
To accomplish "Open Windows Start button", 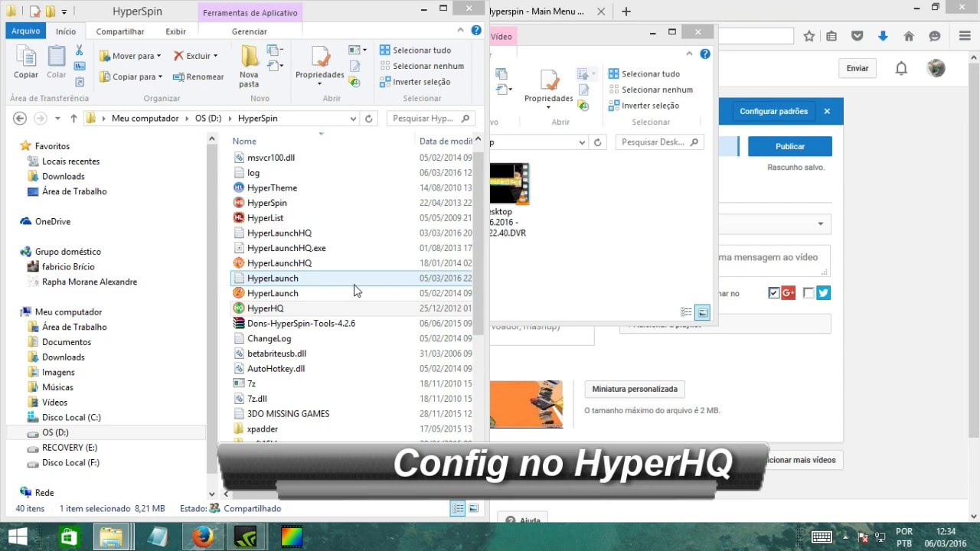I will (18, 537).
